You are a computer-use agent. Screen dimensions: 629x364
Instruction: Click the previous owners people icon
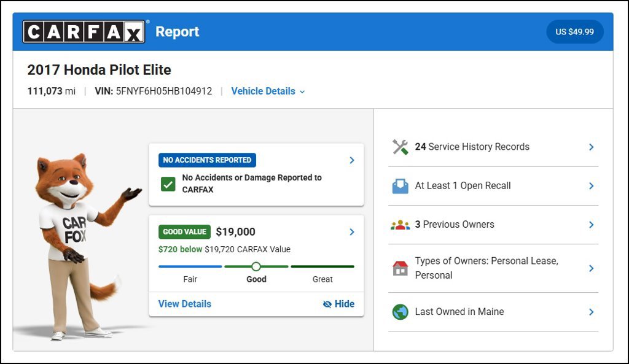[x=400, y=225]
